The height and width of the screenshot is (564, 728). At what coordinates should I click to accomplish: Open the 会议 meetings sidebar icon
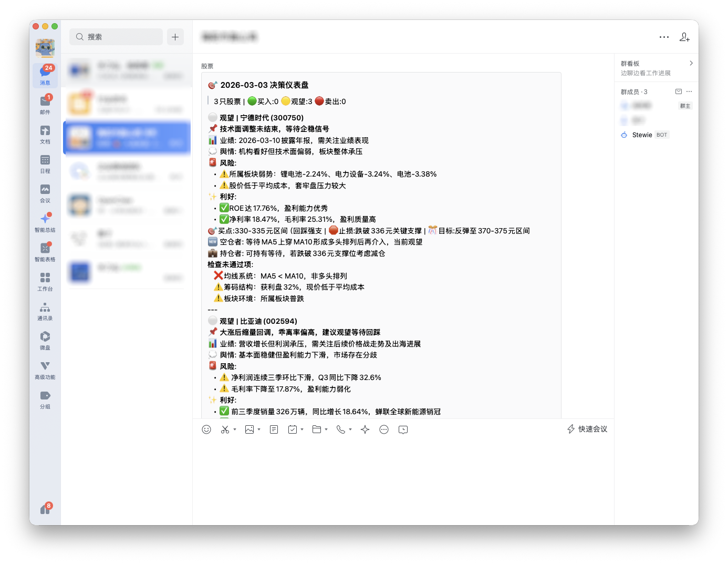45,193
